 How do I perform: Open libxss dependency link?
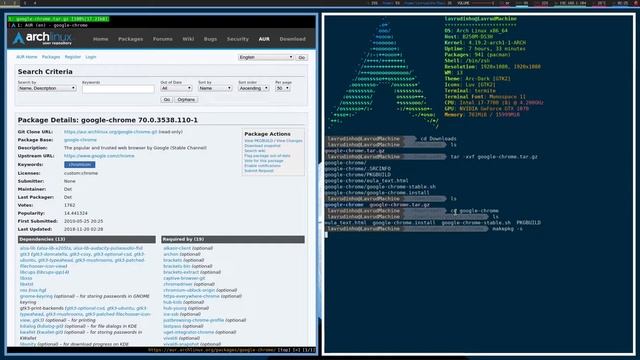(x=26, y=278)
